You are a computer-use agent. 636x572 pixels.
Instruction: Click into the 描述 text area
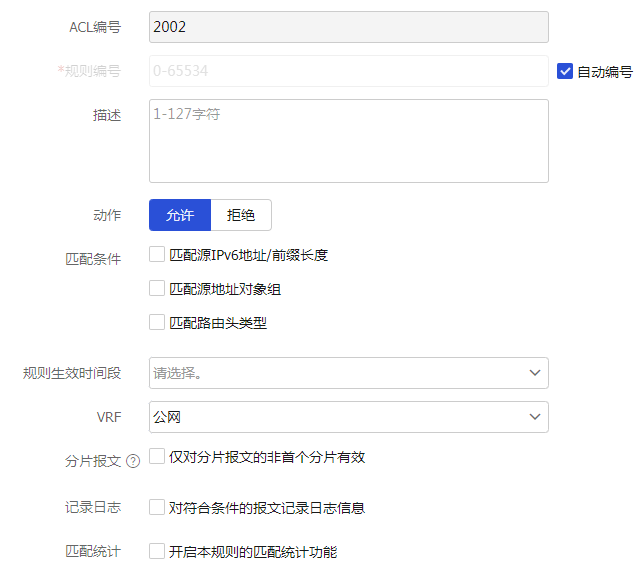pyautogui.click(x=348, y=141)
